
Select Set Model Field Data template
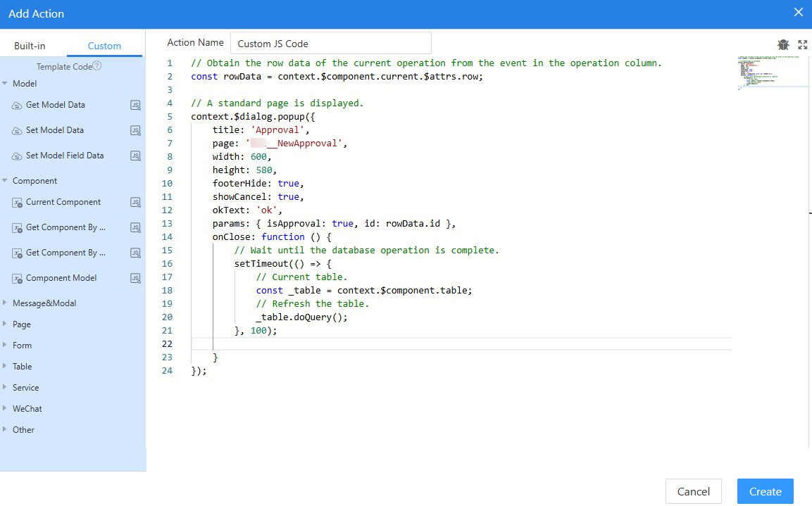pyautogui.click(x=65, y=156)
